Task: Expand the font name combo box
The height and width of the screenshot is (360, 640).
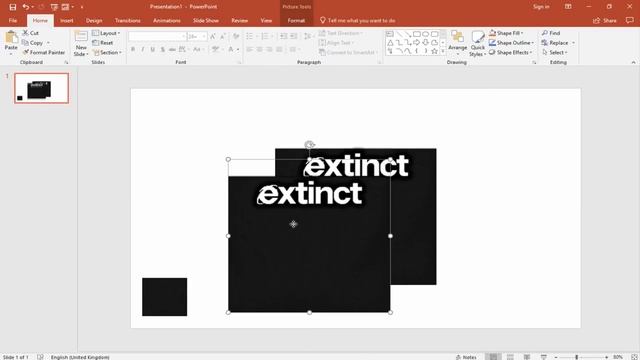Action: tap(183, 36)
